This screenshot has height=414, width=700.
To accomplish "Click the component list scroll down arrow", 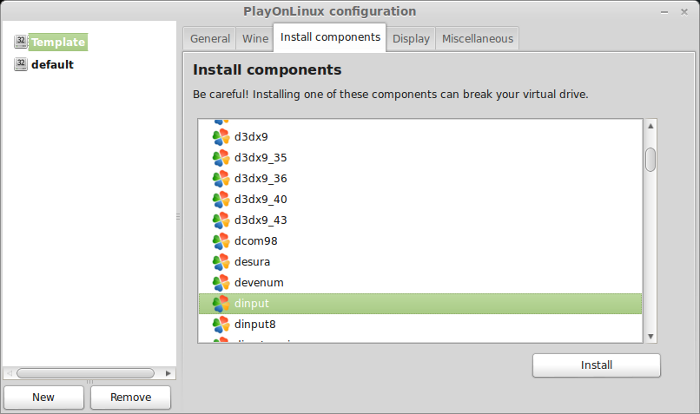I will point(650,336).
